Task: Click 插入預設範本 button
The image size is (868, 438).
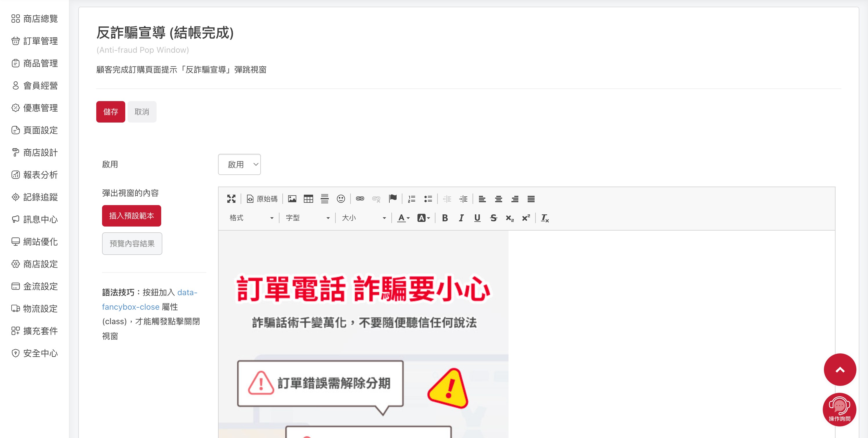Action: click(x=131, y=216)
